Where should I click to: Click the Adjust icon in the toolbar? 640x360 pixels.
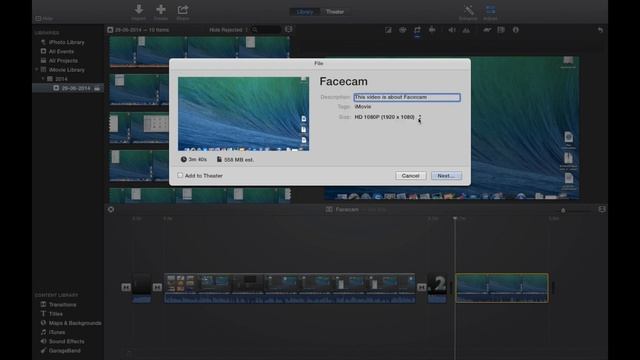(491, 9)
